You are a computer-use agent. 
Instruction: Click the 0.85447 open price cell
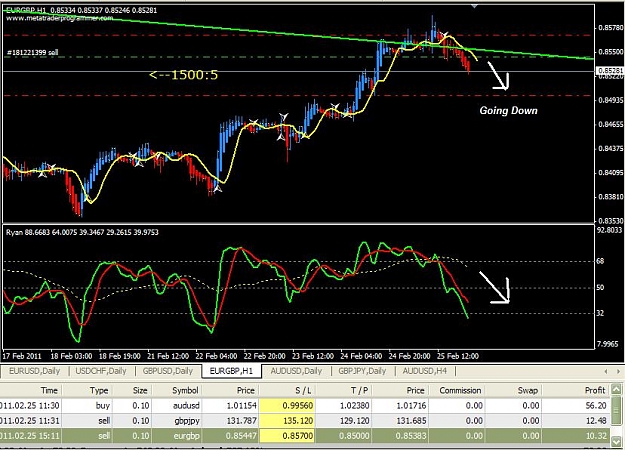pos(230,436)
